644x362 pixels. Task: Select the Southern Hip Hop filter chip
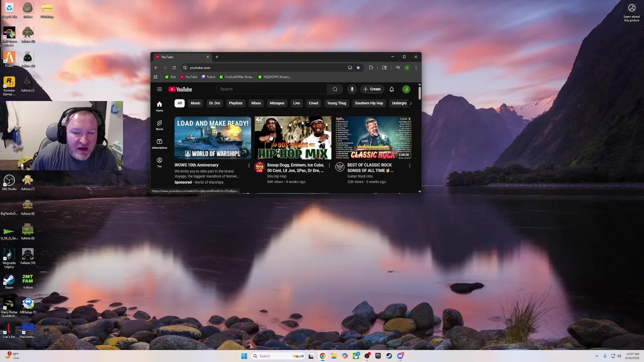[x=369, y=103]
